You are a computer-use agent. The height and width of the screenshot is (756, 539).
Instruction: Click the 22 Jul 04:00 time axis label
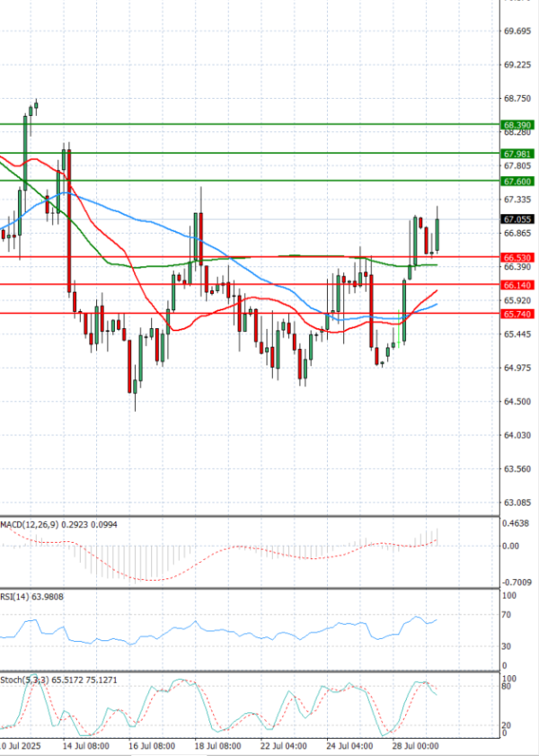click(284, 746)
